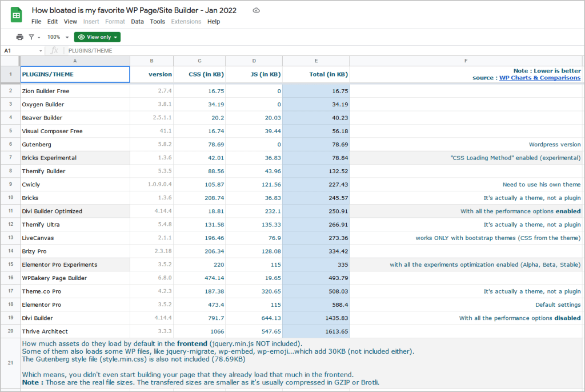Select the LiveCanvas cell
Image resolution: width=585 pixels, height=392 pixels.
point(75,238)
